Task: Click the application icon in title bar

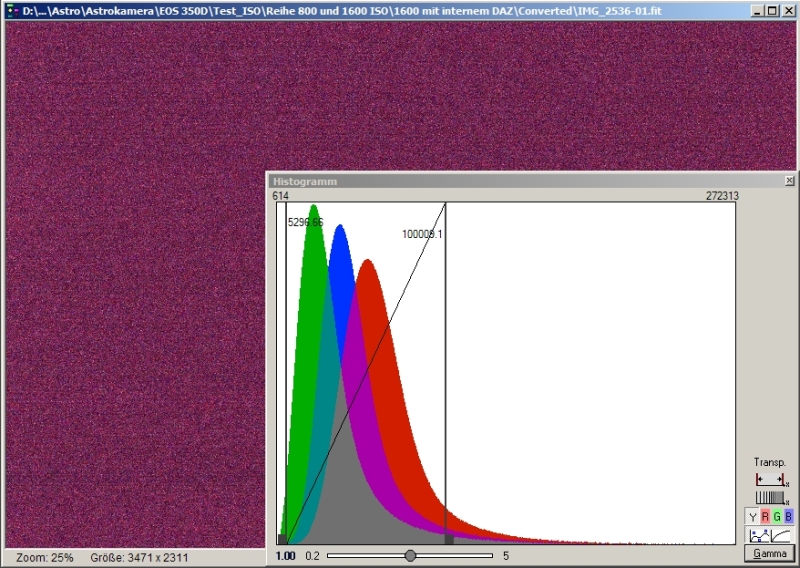Action: tap(12, 9)
